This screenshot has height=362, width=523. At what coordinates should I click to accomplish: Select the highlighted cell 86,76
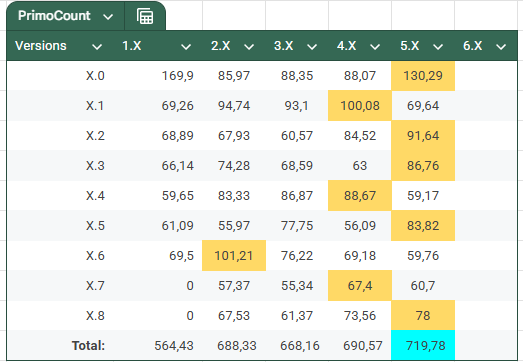[x=423, y=166]
